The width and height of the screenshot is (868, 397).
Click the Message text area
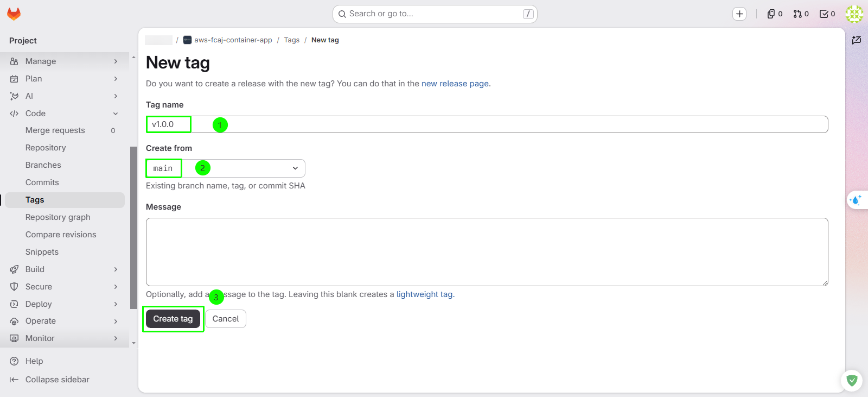point(487,252)
